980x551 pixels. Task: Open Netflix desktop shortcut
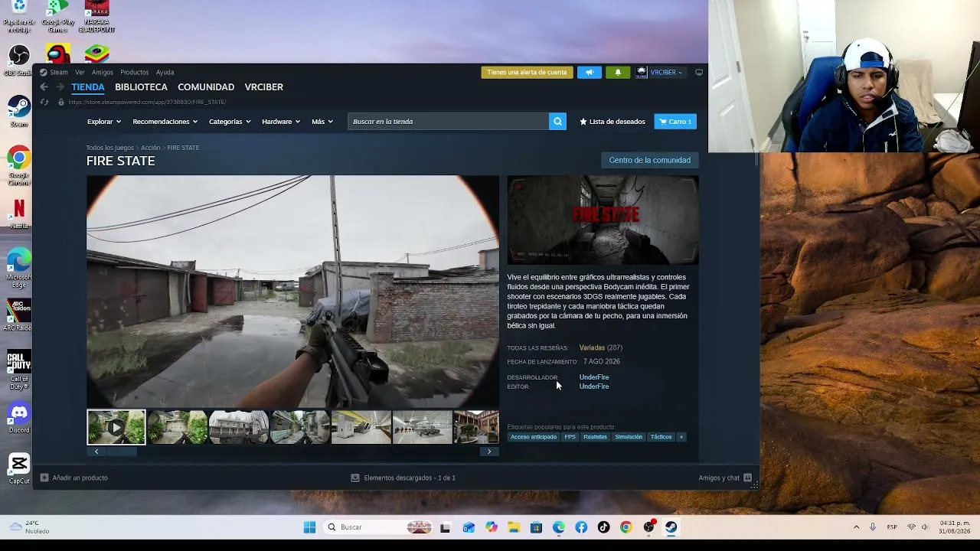pos(19,214)
